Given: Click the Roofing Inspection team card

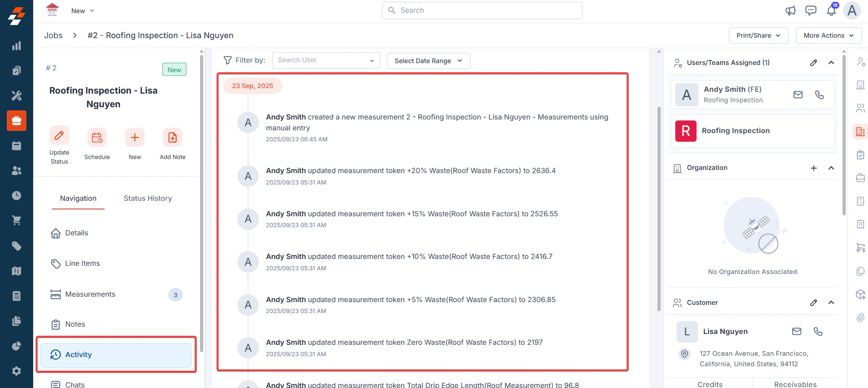Looking at the screenshot, I should 753,131.
